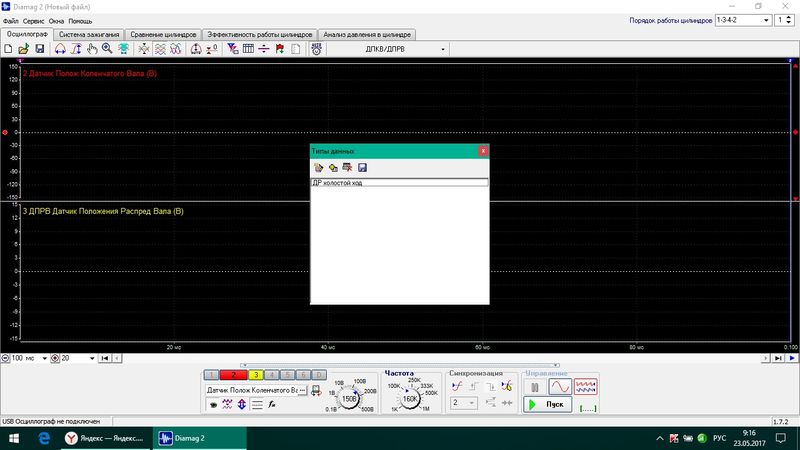Toggle channel 1 button
Image resolution: width=800 pixels, height=450 pixels.
tap(211, 375)
